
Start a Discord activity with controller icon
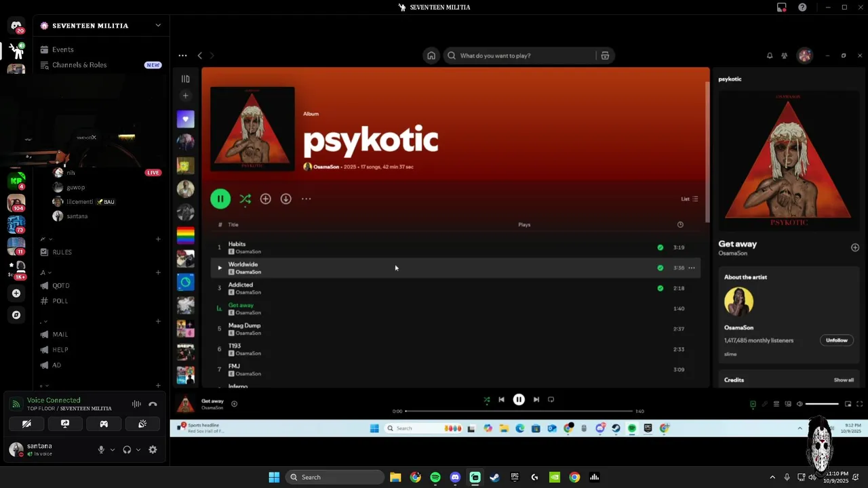click(104, 424)
